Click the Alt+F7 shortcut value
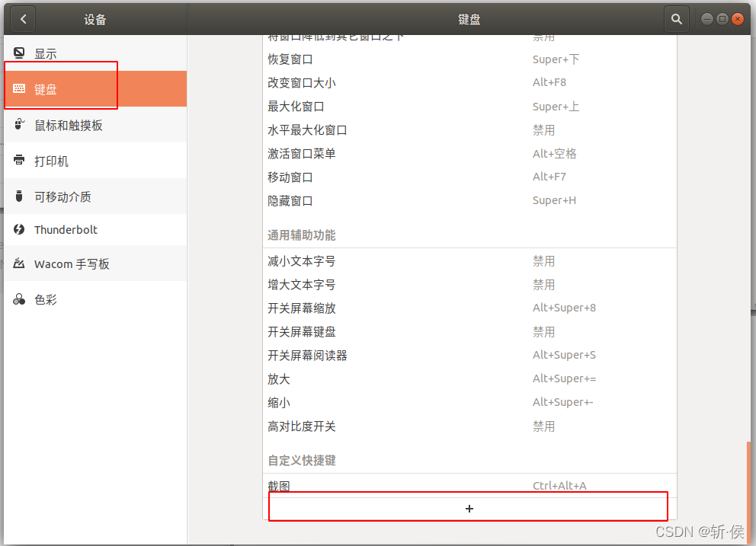Image resolution: width=756 pixels, height=546 pixels. tap(549, 177)
